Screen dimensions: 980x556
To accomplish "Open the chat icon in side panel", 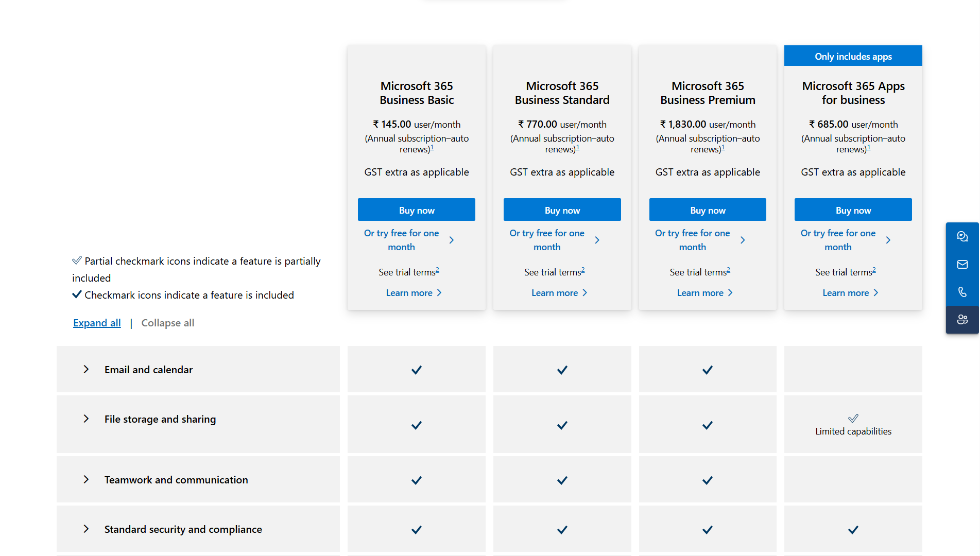I will (962, 236).
